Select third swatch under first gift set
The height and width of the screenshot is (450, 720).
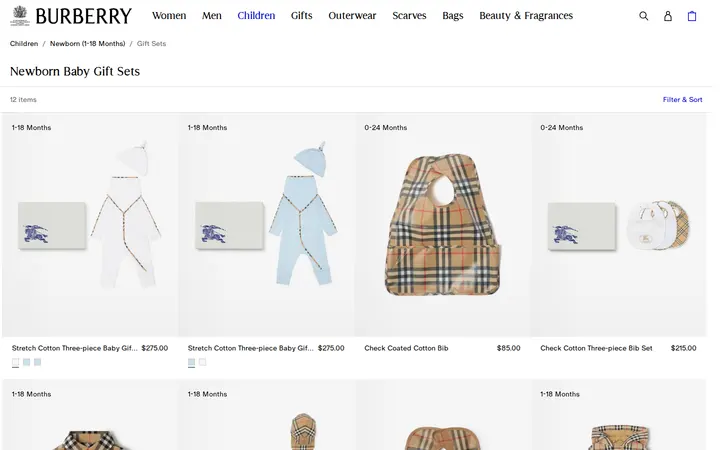(38, 362)
